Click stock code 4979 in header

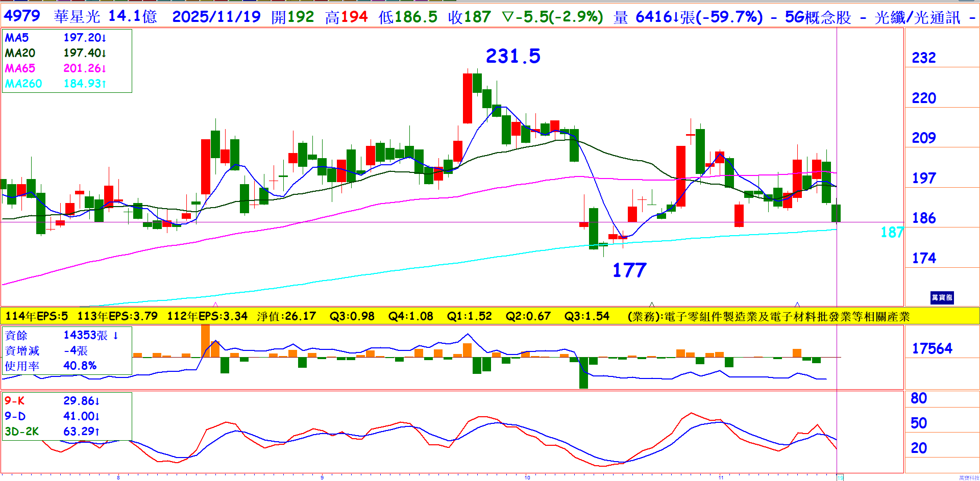(x=22, y=16)
